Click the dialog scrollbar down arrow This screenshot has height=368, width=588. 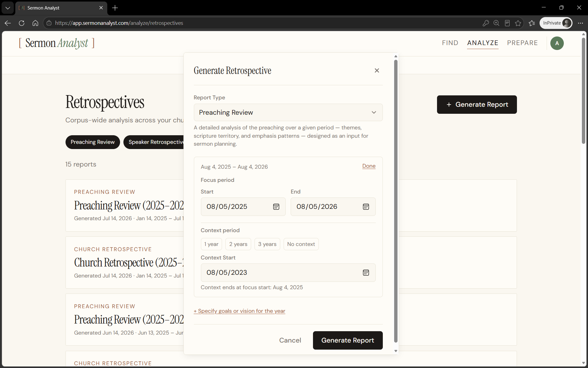coord(396,351)
